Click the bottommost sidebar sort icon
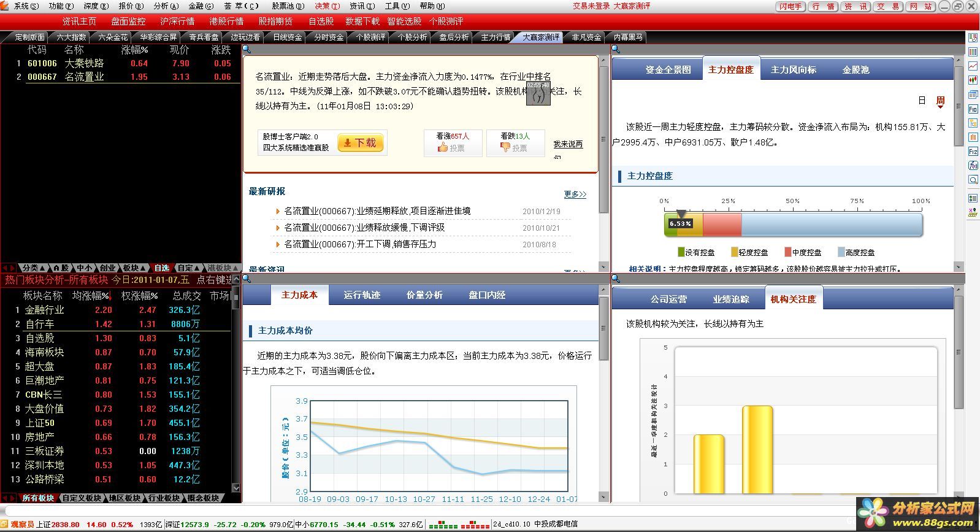Screen dimensions: 980x532 point(973,213)
